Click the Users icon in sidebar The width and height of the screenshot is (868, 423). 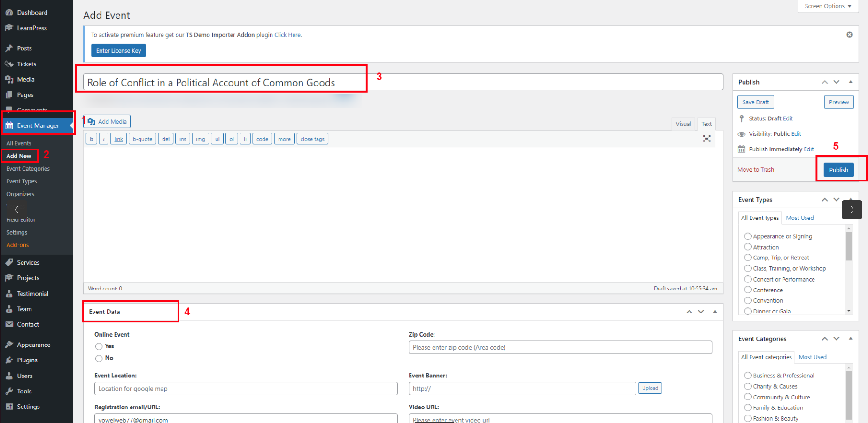coord(9,376)
